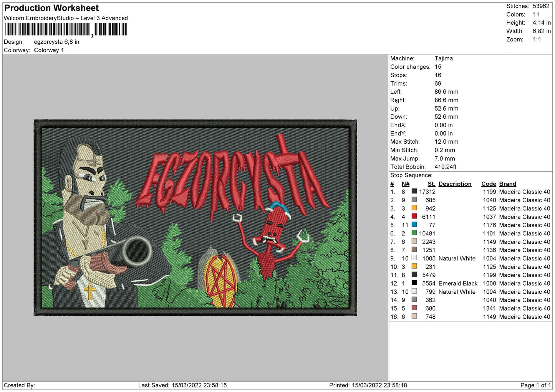
Task: Click the 'St.' column header
Action: click(x=431, y=184)
